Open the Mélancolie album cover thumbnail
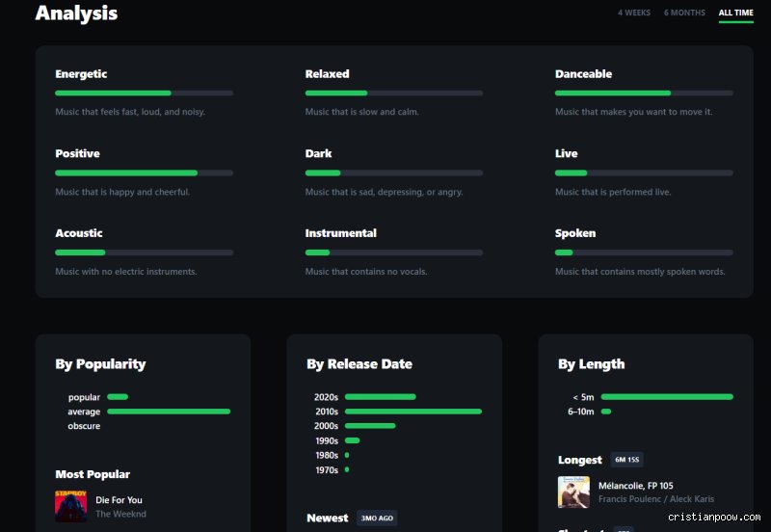Screen dimensions: 771x532 [x=573, y=492]
